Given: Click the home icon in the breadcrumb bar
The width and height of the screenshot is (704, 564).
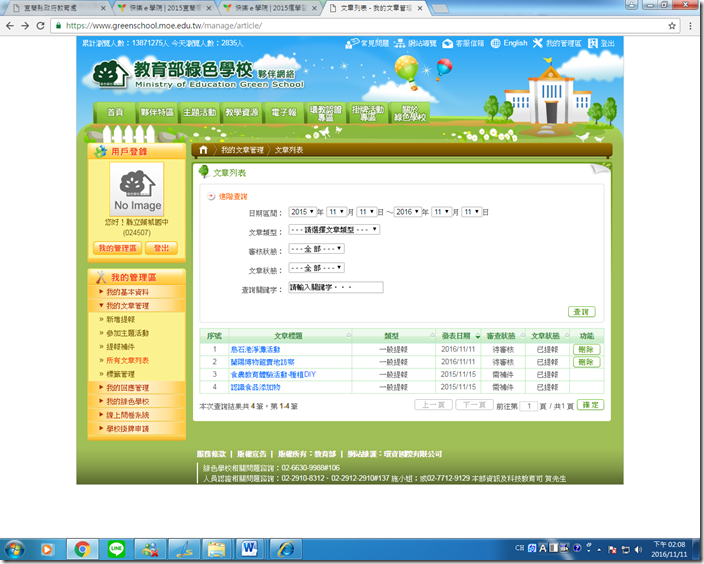Looking at the screenshot, I should pyautogui.click(x=204, y=150).
